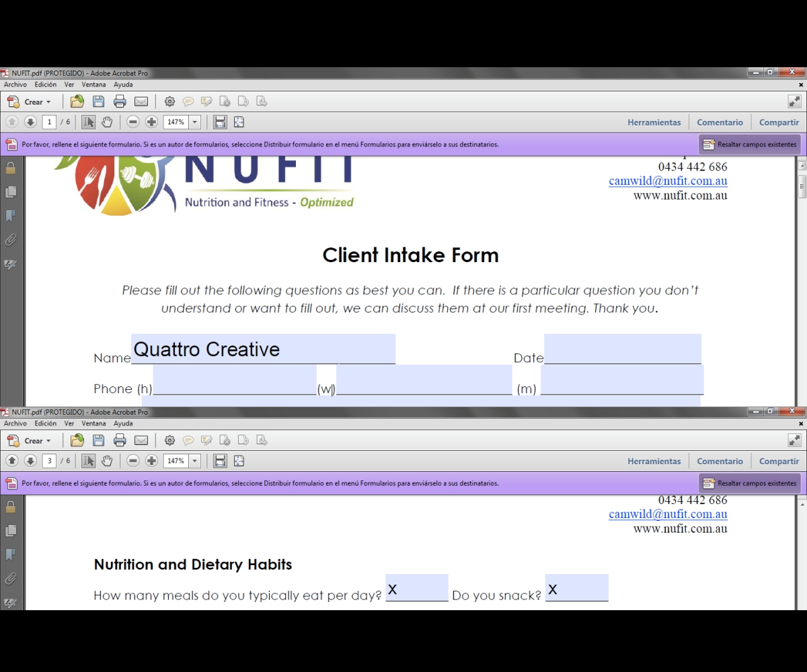This screenshot has height=672, width=807.
Task: Save the PDF using the floppy icon in page 3 window
Action: click(x=99, y=441)
